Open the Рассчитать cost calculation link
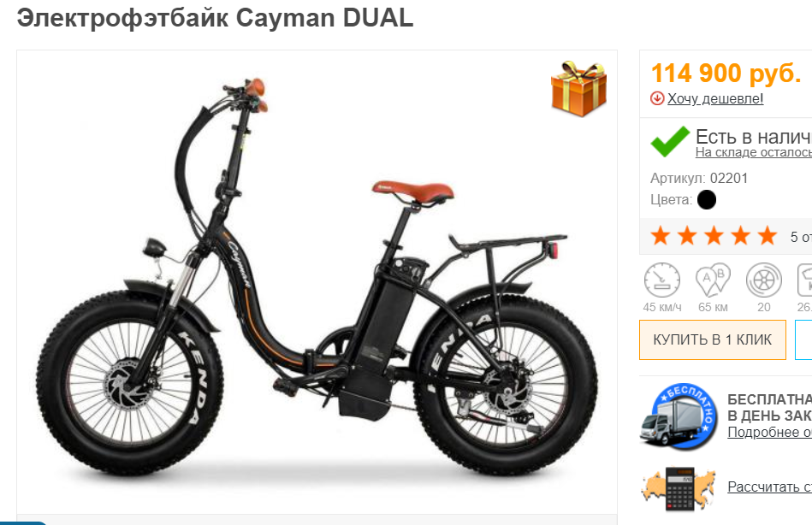This screenshot has height=525, width=812. click(x=769, y=487)
